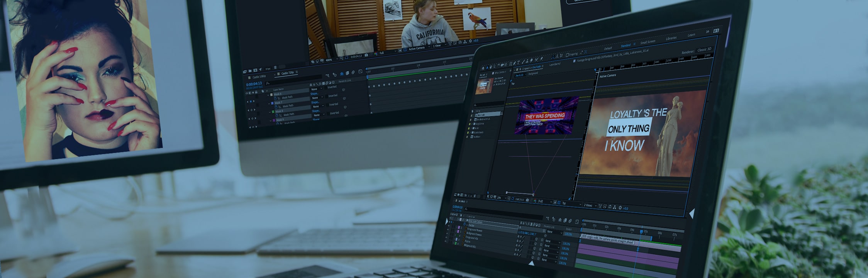868x278 pixels.
Task: Click trash icon in iMac project panel
Action: (x=275, y=67)
